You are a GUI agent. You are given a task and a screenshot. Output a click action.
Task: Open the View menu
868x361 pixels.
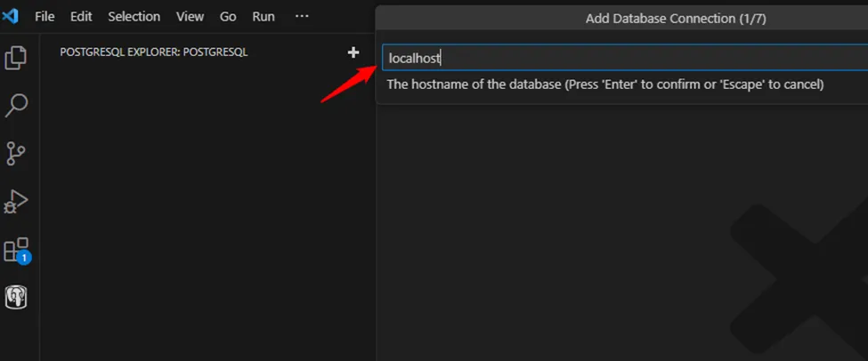[190, 16]
